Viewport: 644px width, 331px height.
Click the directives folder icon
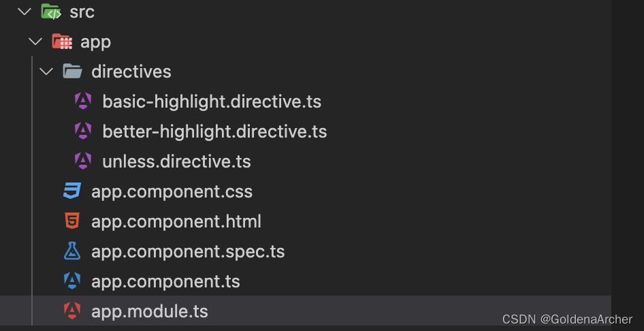click(x=72, y=72)
